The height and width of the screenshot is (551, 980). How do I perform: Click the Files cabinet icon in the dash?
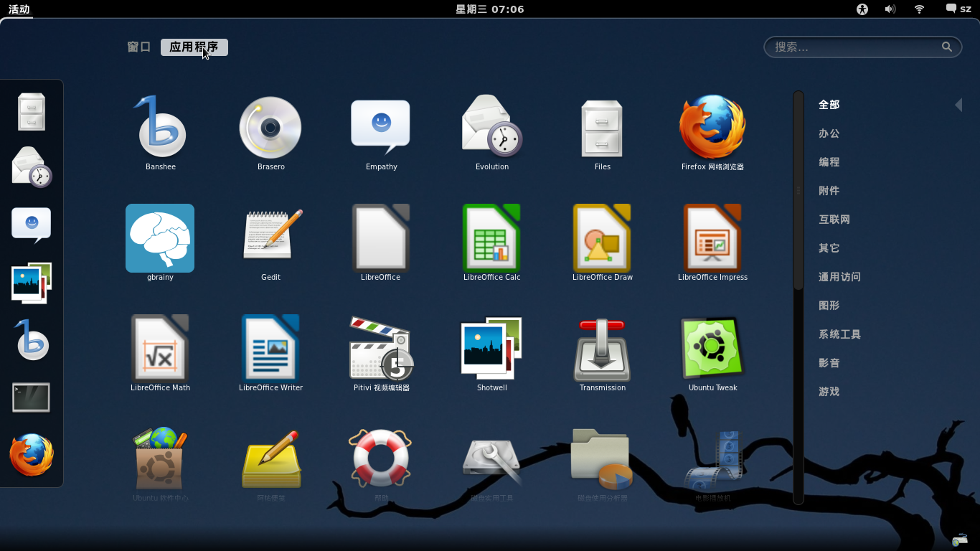coord(32,111)
